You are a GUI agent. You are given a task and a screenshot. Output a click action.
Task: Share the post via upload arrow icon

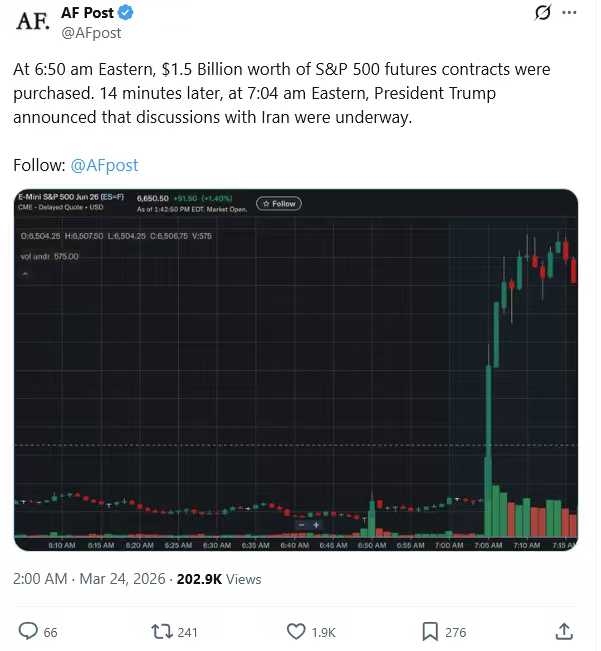[x=564, y=631]
